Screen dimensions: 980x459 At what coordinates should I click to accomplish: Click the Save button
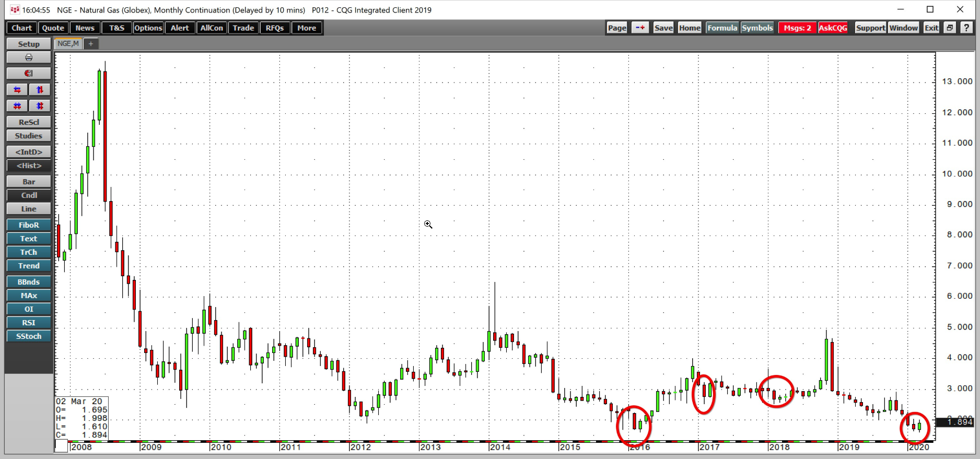click(663, 28)
